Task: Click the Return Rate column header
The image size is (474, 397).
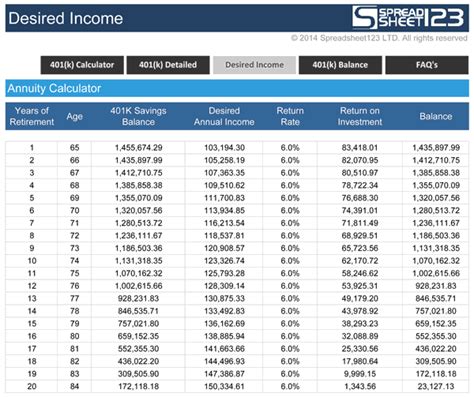Action: (x=290, y=116)
